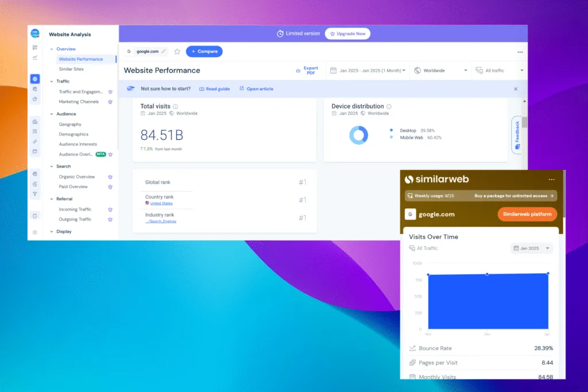
Task: Go to Demographics under Audience
Action: tap(73, 134)
